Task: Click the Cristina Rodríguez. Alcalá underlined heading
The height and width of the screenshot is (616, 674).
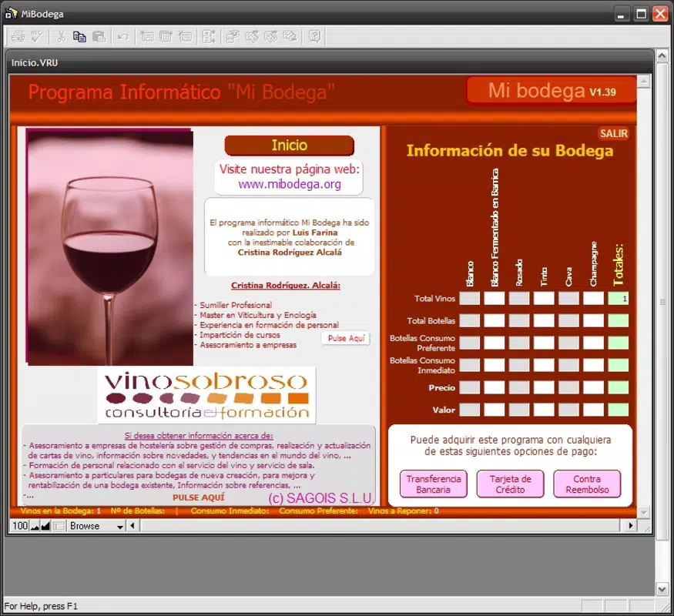Action: coord(286,285)
